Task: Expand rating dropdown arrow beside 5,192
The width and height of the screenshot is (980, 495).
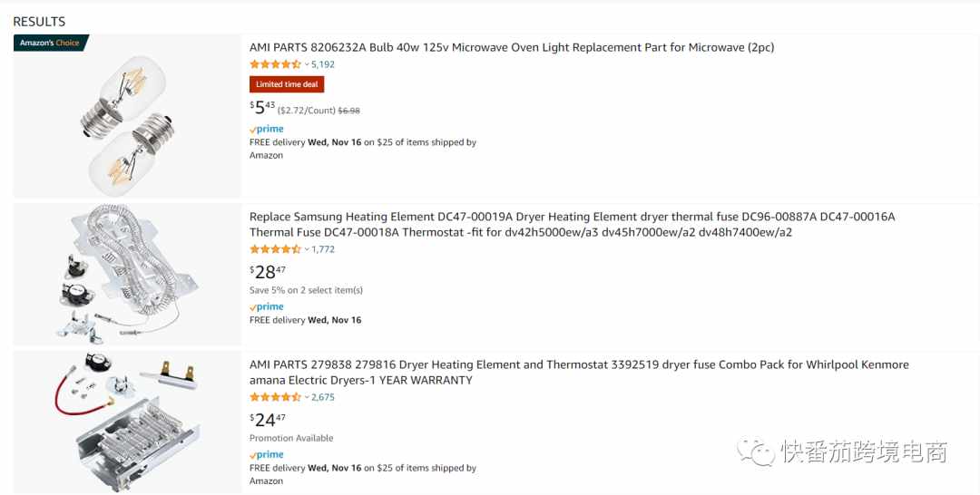Action: [x=307, y=64]
